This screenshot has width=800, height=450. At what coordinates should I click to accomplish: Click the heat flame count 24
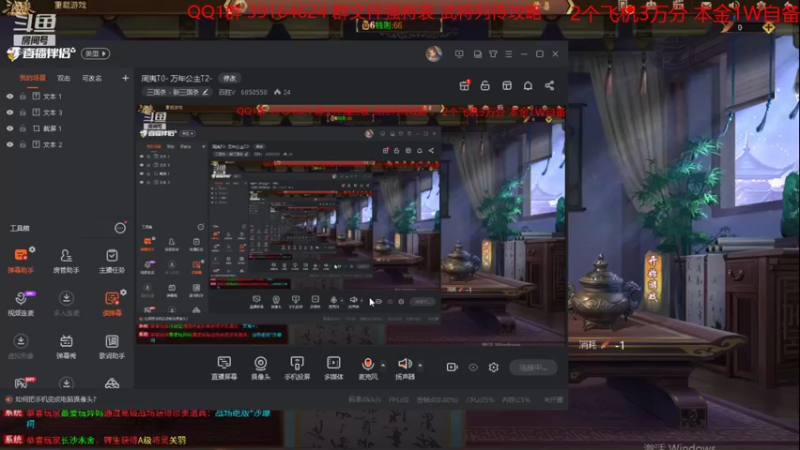[x=282, y=92]
